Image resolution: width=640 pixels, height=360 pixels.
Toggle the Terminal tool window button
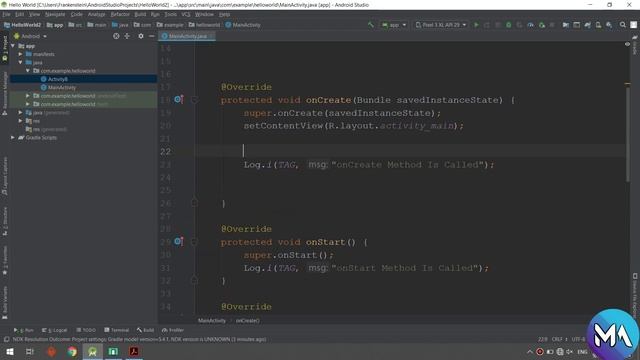[x=116, y=330]
